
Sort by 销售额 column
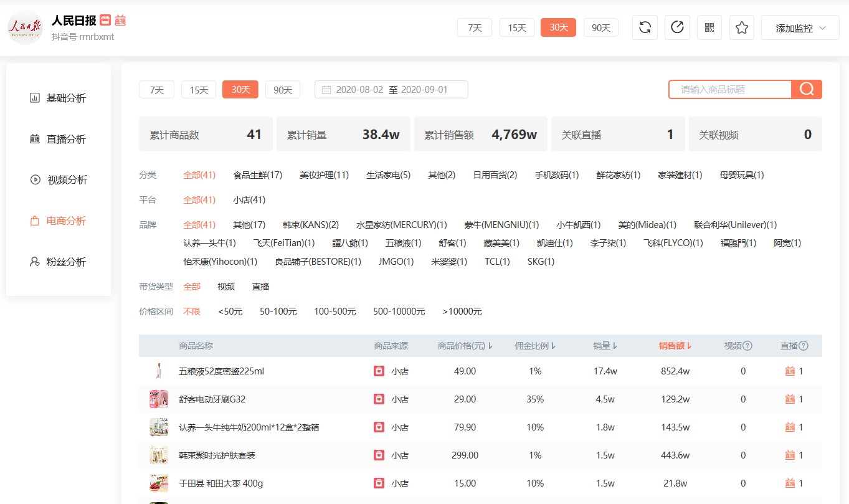675,346
